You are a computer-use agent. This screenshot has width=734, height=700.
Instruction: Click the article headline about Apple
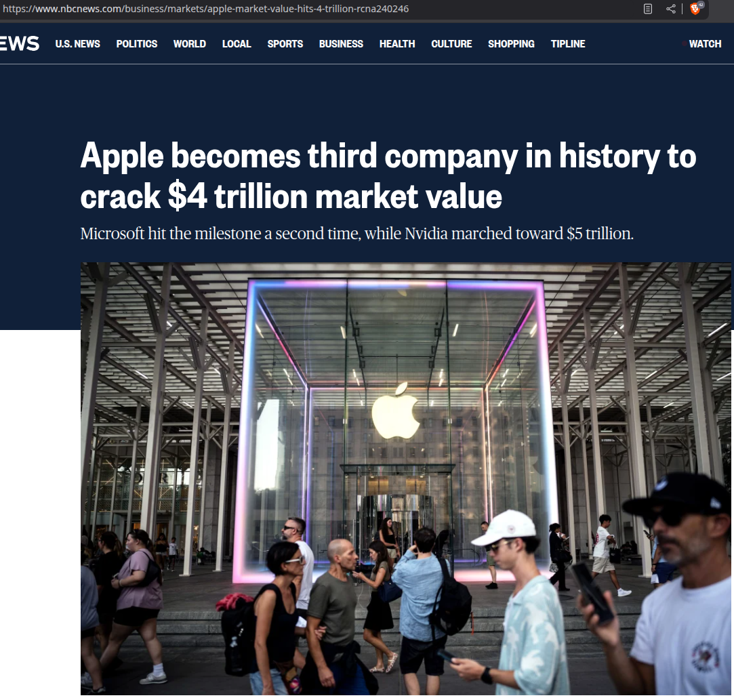click(388, 176)
